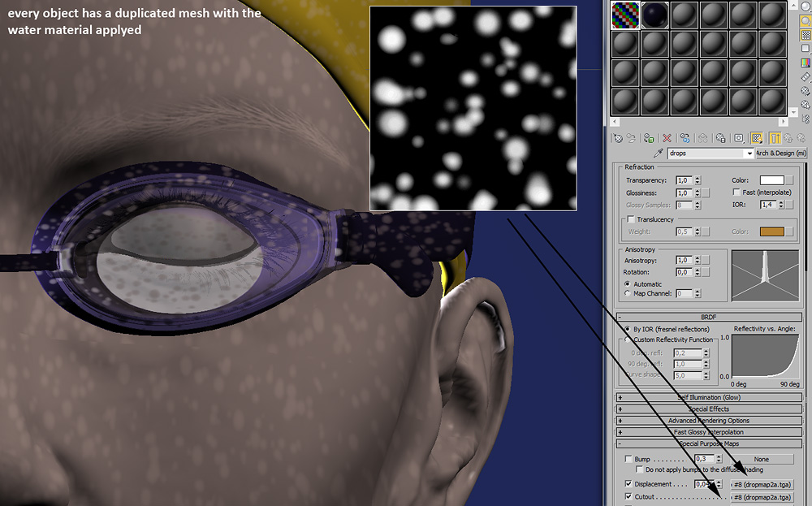This screenshot has width=812, height=506.
Task: Click Put Material to Scene icon
Action: (x=631, y=138)
